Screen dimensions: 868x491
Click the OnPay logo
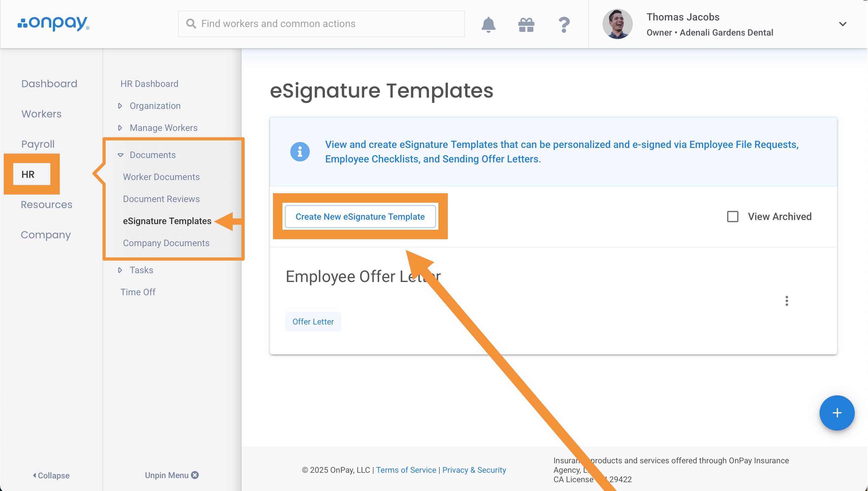(x=53, y=24)
